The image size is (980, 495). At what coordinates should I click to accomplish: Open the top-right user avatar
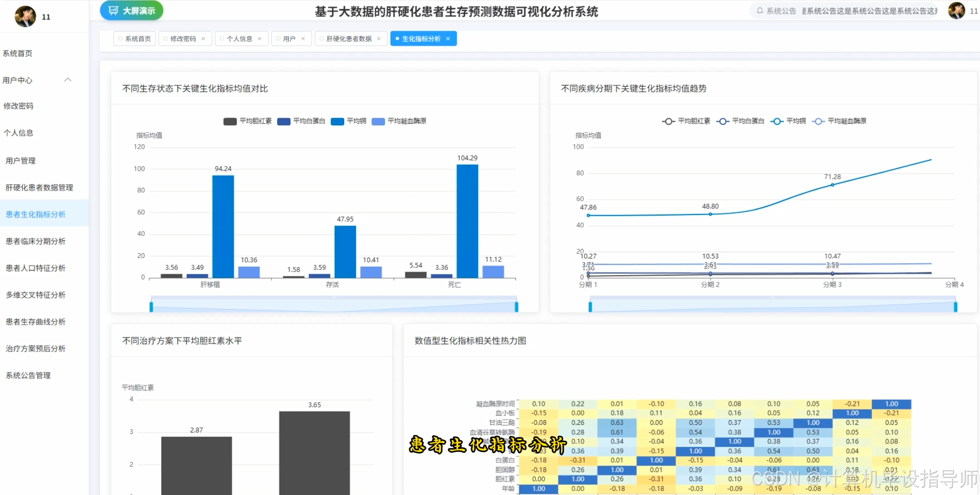click(957, 10)
